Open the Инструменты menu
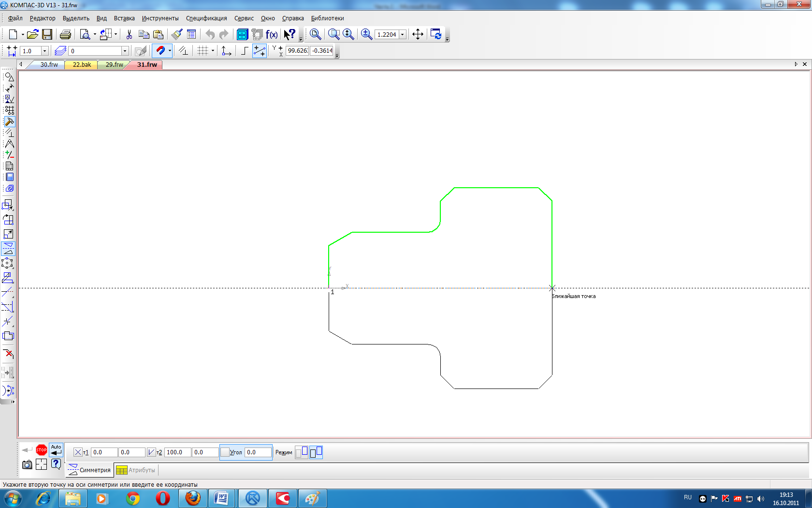The height and width of the screenshot is (508, 812). click(160, 18)
